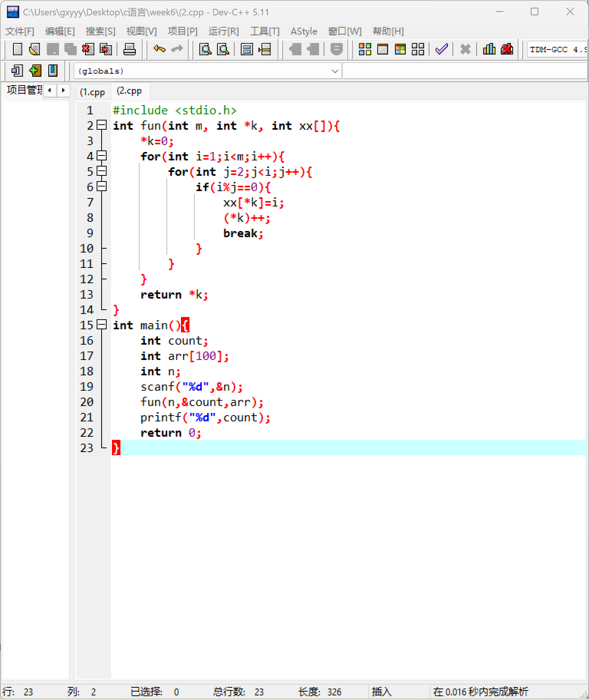This screenshot has width=589, height=700.
Task: Open the 编辑[E] menu
Action: pos(60,31)
